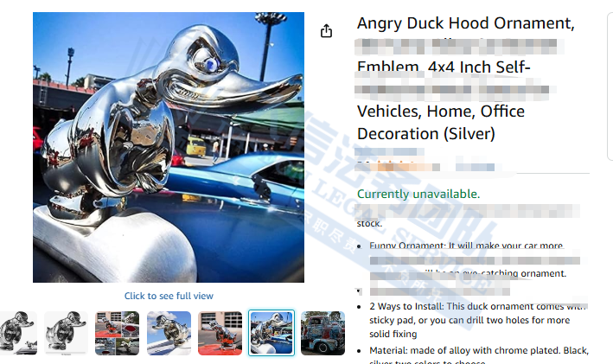Screen dimensions: 613x364
Task: Select the four-photo collage thumbnail
Action: 118,333
